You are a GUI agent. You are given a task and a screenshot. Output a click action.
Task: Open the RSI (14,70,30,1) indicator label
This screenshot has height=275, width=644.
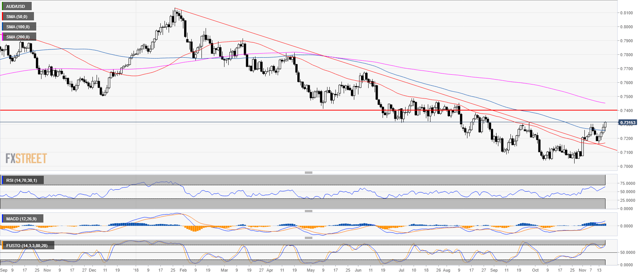tap(22, 180)
